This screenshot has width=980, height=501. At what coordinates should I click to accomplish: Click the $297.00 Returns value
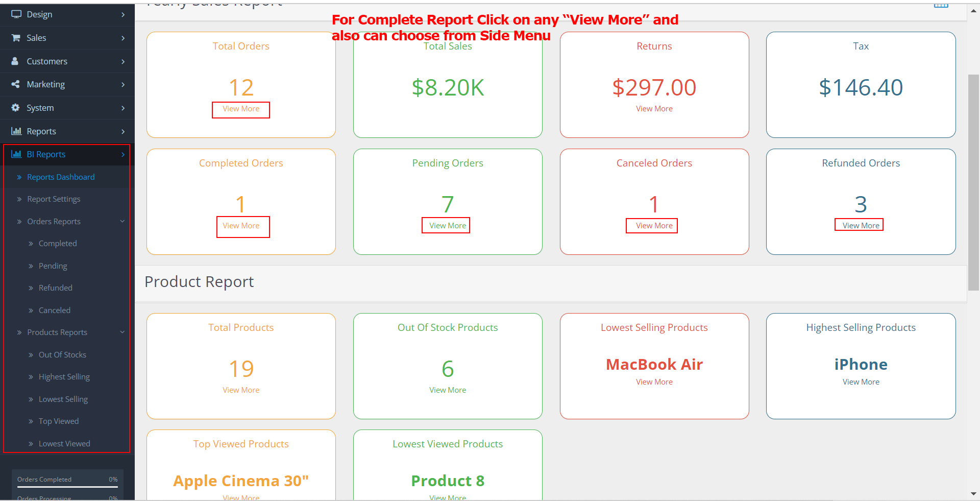pos(654,88)
